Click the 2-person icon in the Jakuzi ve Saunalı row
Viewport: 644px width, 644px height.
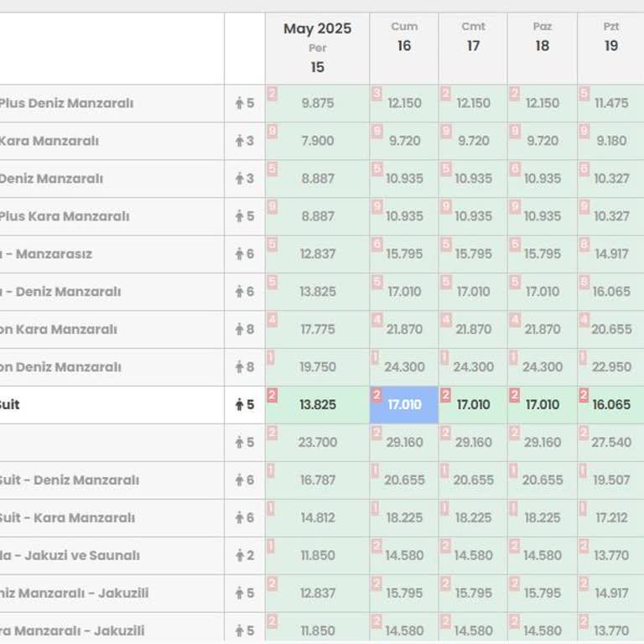[x=239, y=556]
